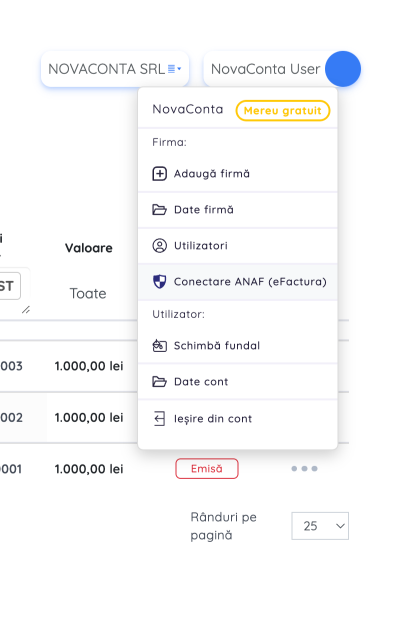
Task: Choose Utilizatori from the menu
Action: point(237,246)
